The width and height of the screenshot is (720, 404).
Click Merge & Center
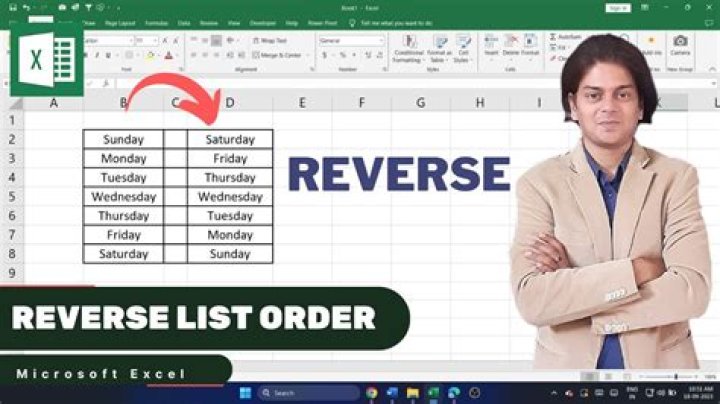tap(276, 55)
